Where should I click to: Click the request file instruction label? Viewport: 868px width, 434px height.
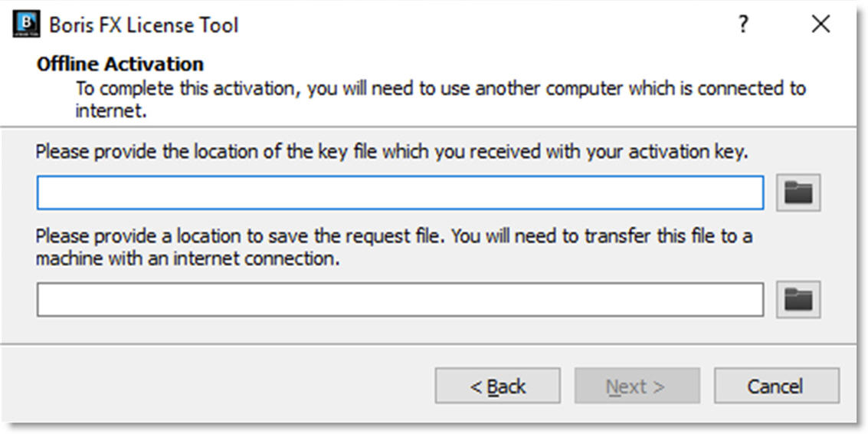click(394, 247)
